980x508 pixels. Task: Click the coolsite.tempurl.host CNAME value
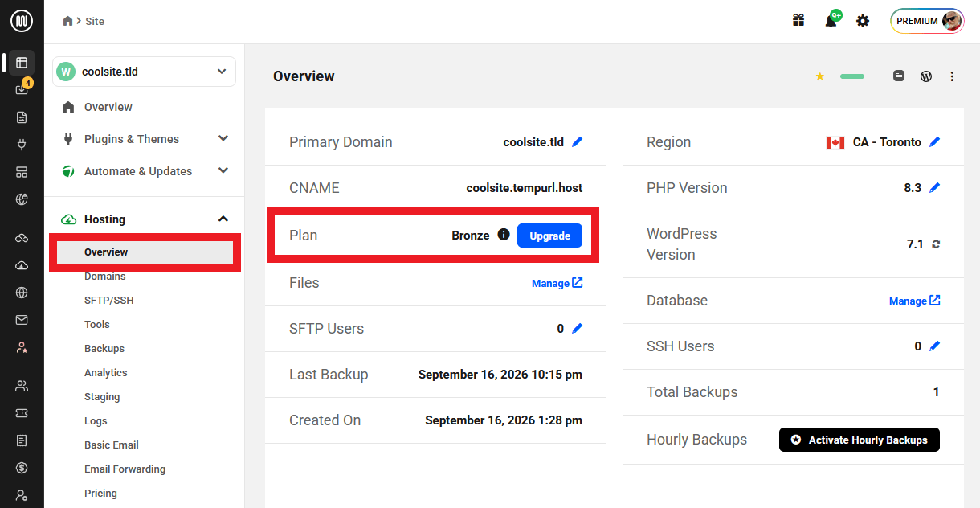click(524, 187)
